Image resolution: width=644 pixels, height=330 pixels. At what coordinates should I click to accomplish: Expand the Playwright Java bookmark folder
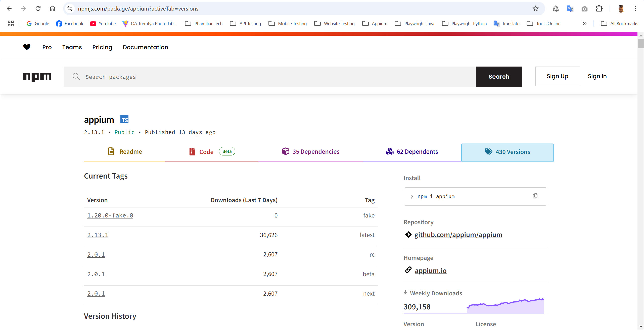coord(414,23)
